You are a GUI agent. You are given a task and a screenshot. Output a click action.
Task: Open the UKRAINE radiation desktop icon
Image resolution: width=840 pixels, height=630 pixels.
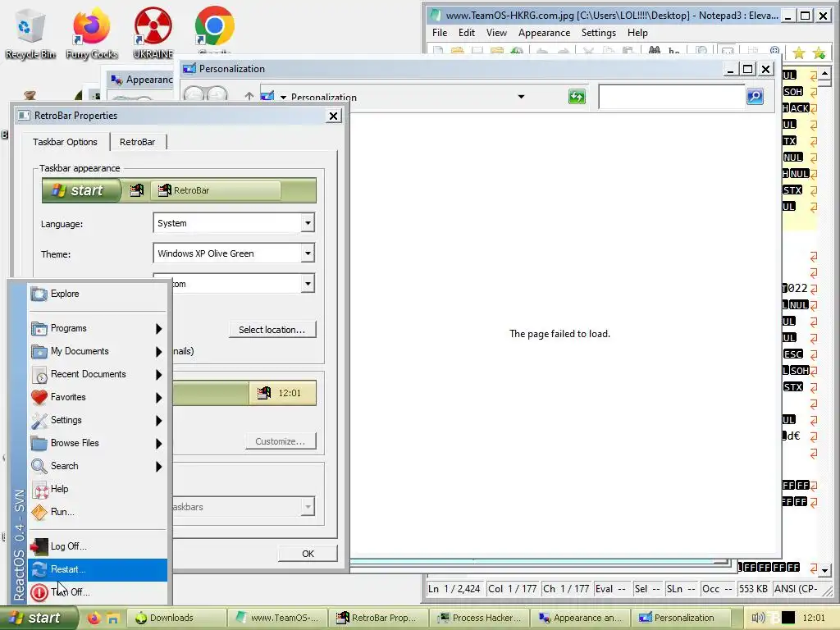[x=153, y=32]
